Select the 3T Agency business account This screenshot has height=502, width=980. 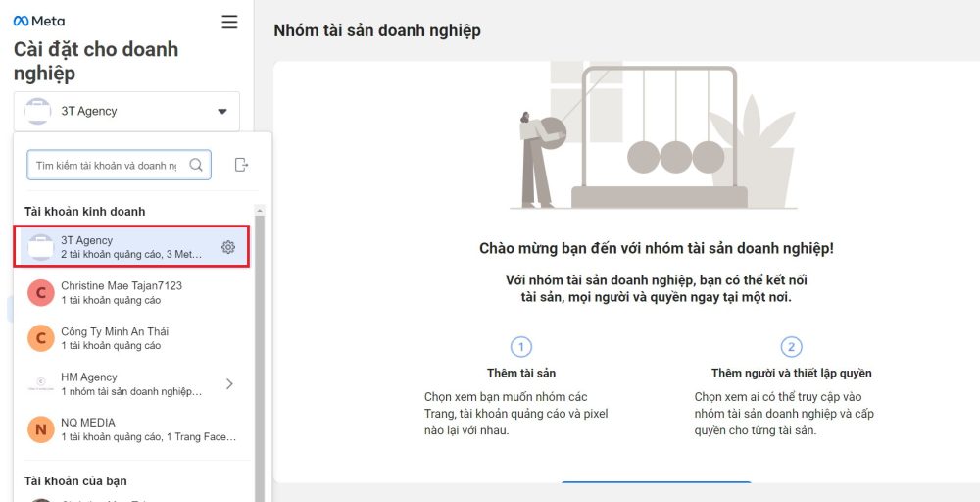pos(132,247)
